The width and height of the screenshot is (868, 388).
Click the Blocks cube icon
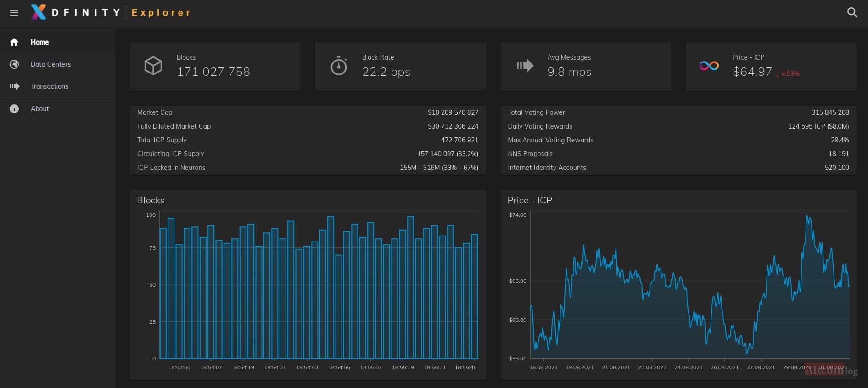153,66
